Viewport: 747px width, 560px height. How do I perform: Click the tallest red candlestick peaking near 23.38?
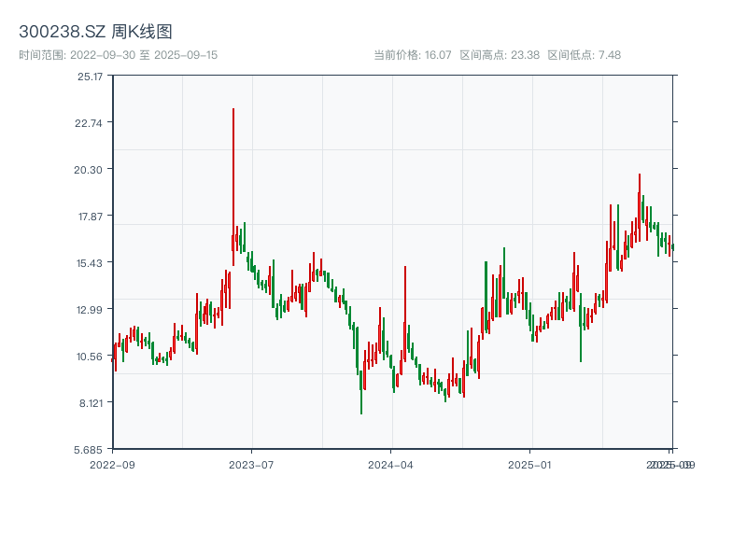coord(233,187)
